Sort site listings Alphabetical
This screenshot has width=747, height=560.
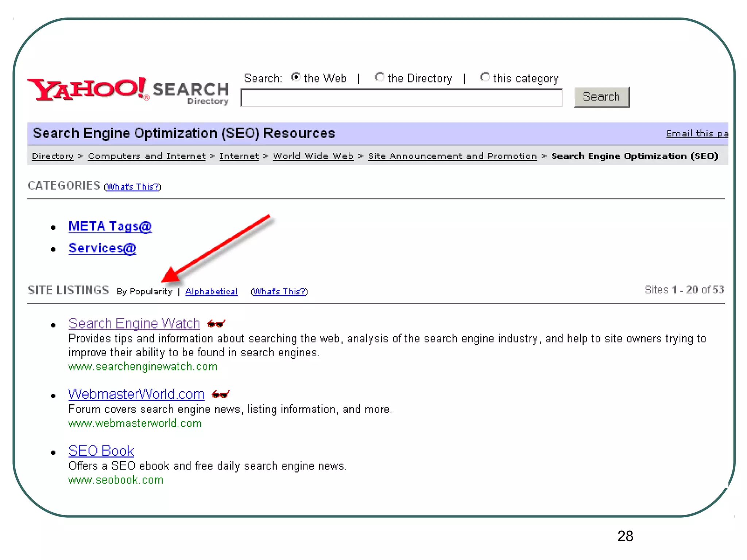tap(211, 292)
